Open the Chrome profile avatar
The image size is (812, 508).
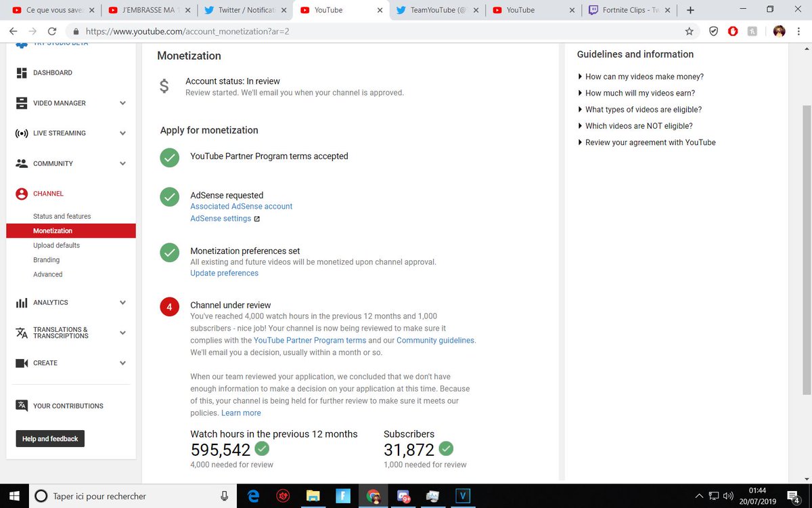pos(779,31)
